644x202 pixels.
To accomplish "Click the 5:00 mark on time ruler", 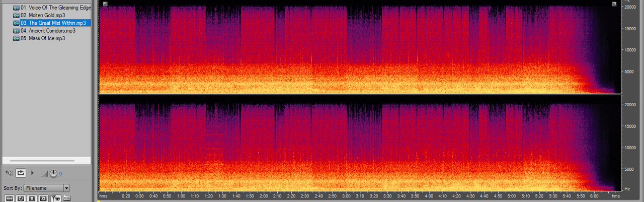I will pos(511,195).
